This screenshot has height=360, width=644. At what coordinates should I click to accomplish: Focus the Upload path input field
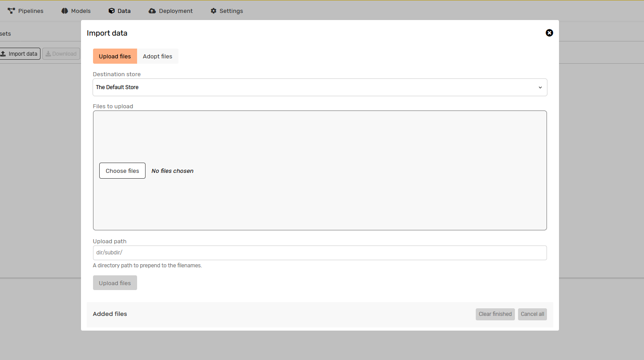coord(320,253)
